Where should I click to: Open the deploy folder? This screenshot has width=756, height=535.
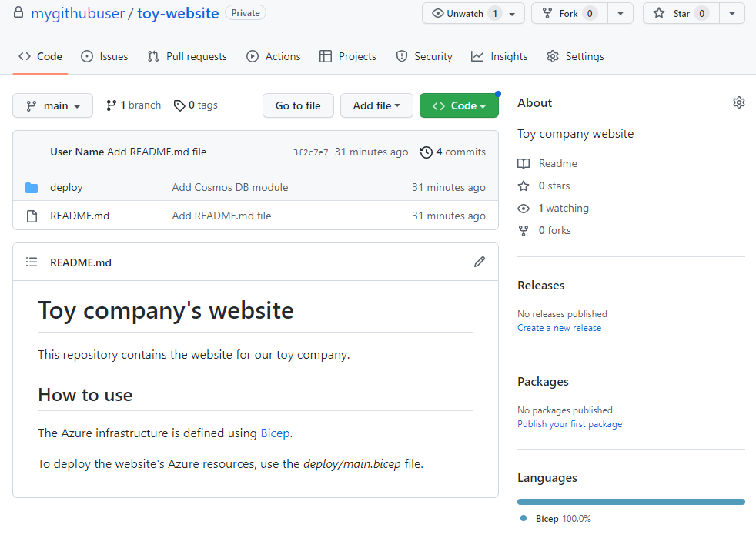(x=66, y=188)
